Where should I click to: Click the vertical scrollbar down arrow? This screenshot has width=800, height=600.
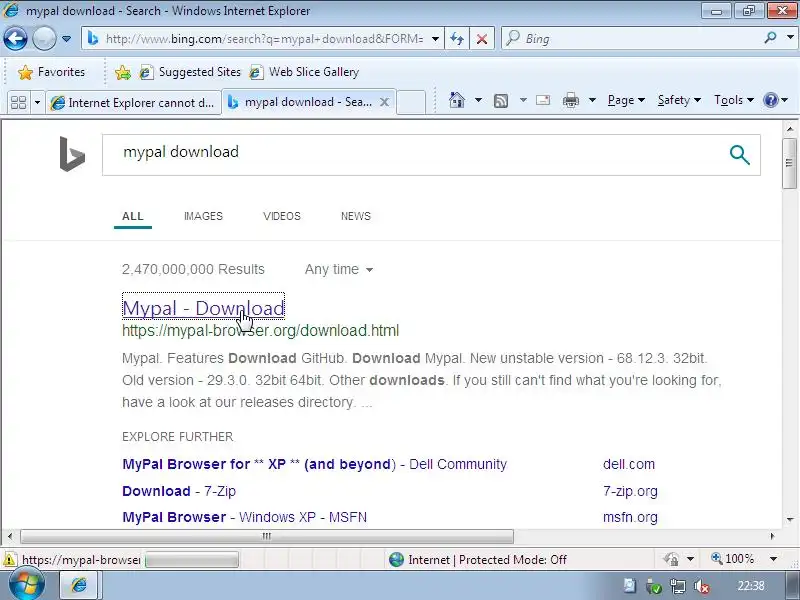pos(789,520)
